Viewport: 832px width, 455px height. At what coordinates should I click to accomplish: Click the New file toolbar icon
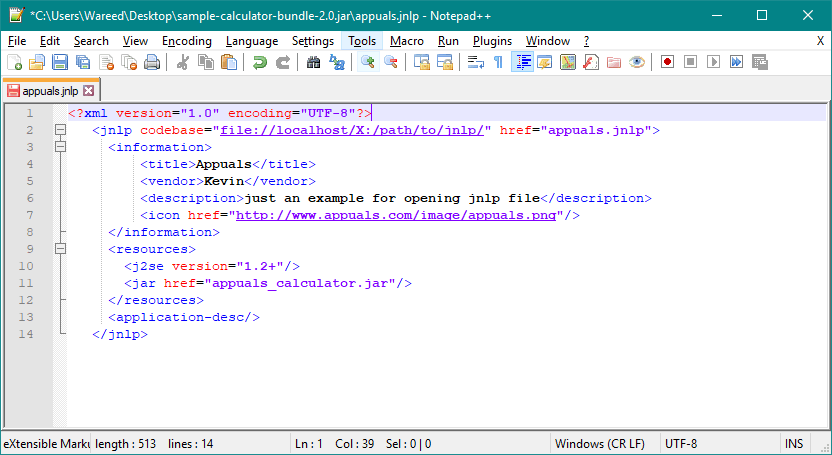(x=13, y=62)
